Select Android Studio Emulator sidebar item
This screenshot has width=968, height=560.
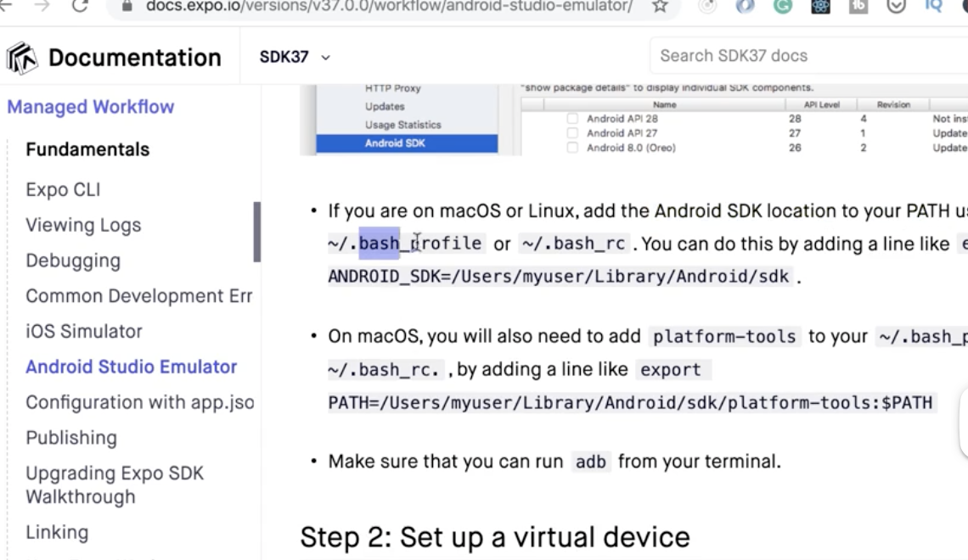[132, 367]
